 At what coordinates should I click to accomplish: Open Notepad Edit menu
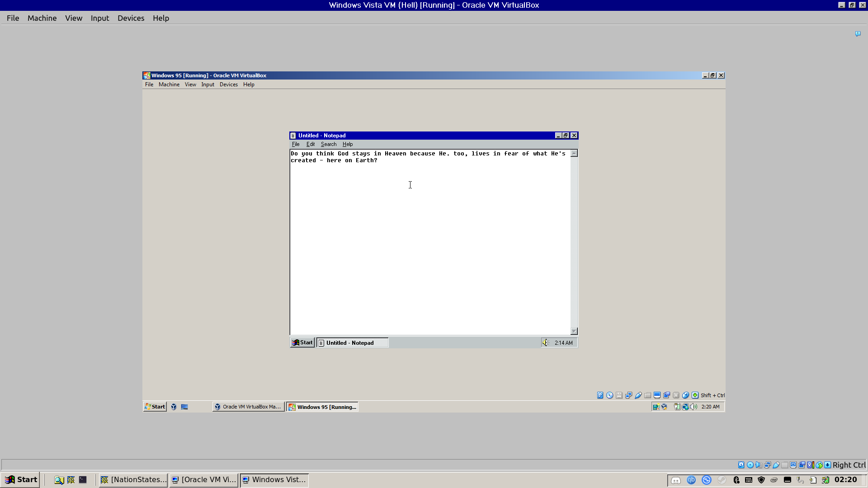tap(311, 144)
